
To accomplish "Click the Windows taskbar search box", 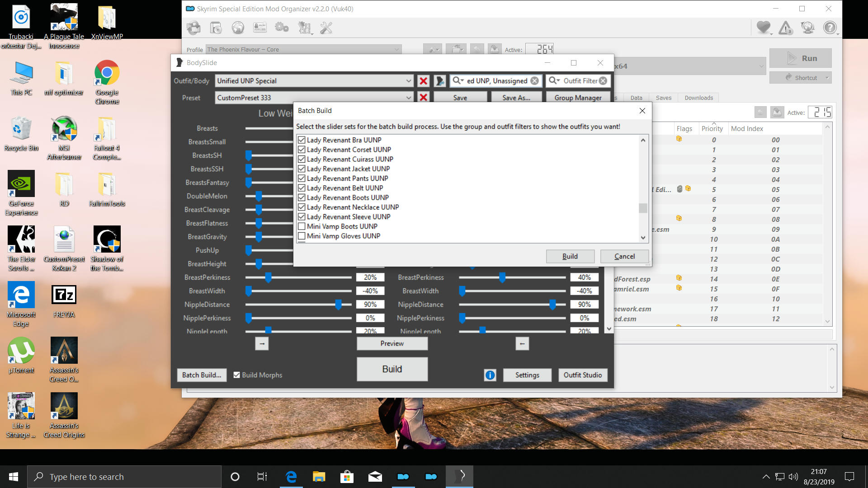I will 124,477.
